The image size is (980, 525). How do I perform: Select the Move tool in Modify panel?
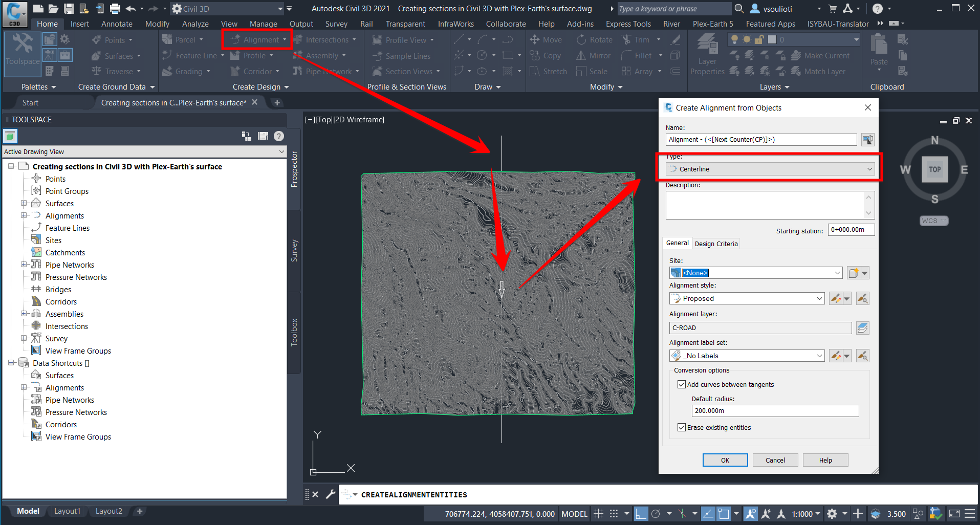(546, 40)
